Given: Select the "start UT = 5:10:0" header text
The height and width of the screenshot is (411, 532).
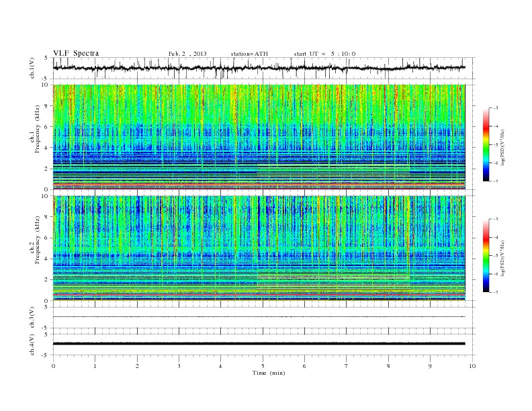Looking at the screenshot, I should [324, 54].
